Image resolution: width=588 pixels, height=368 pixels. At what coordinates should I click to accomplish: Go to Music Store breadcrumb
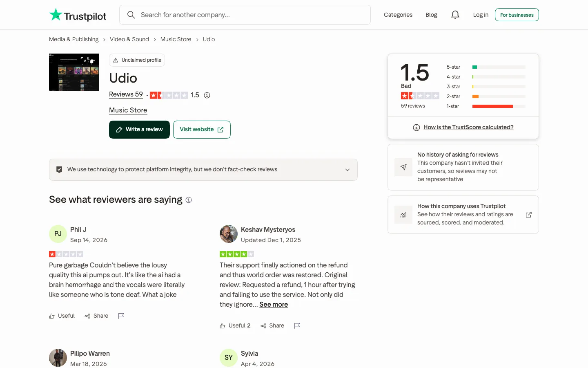176,39
